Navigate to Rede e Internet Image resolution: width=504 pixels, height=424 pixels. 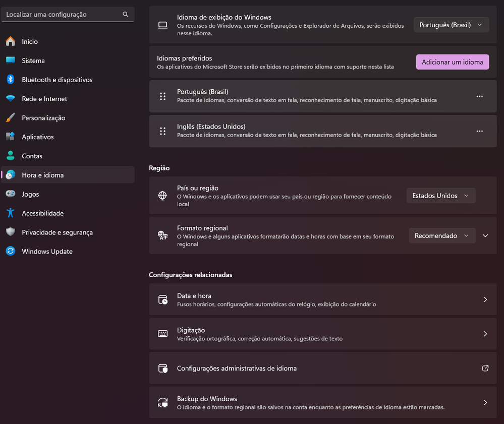click(68, 99)
